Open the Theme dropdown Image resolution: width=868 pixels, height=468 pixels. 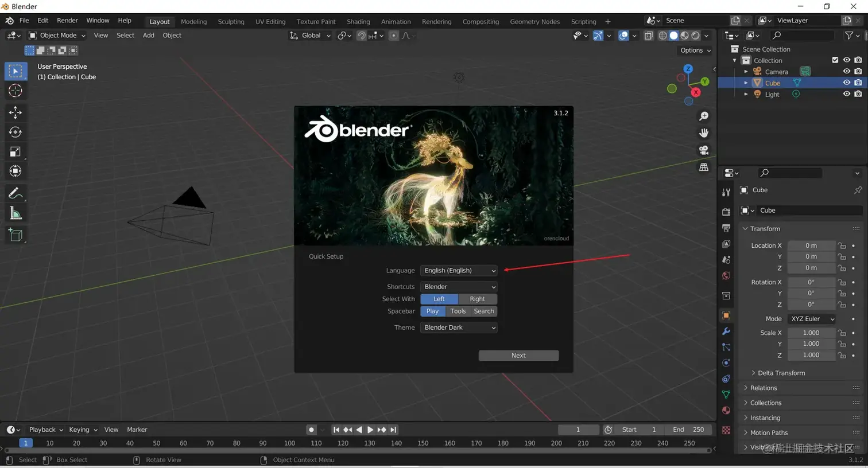point(459,327)
